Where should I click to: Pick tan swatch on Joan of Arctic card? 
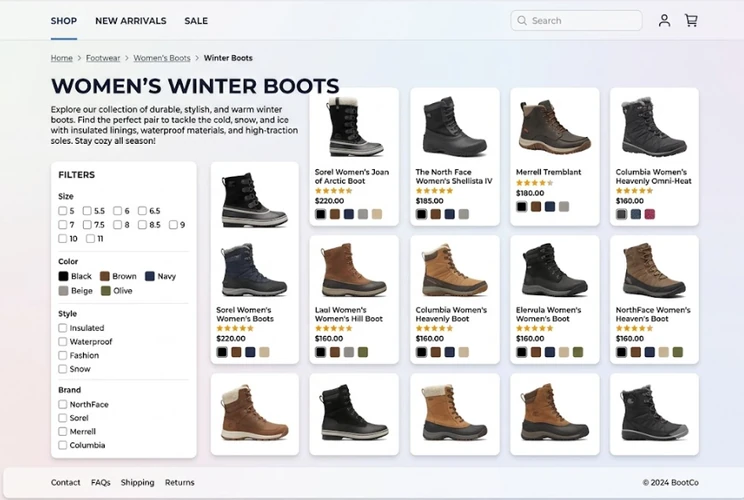point(377,214)
